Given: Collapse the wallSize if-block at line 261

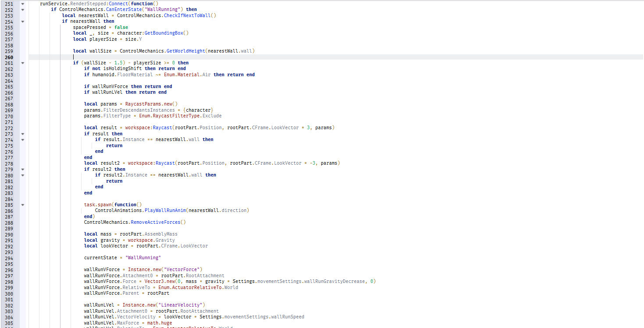Looking at the screenshot, I should pos(22,63).
